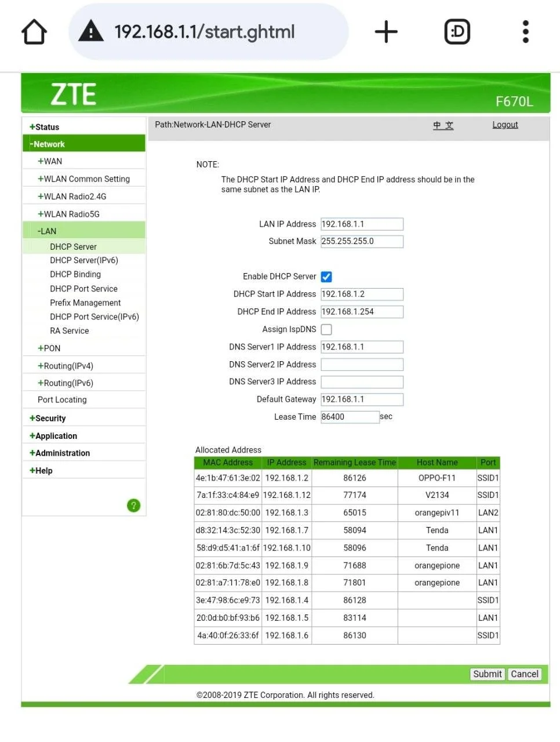560x742 pixels.
Task: Tap the not-secure warning triangle icon
Action: point(91,31)
